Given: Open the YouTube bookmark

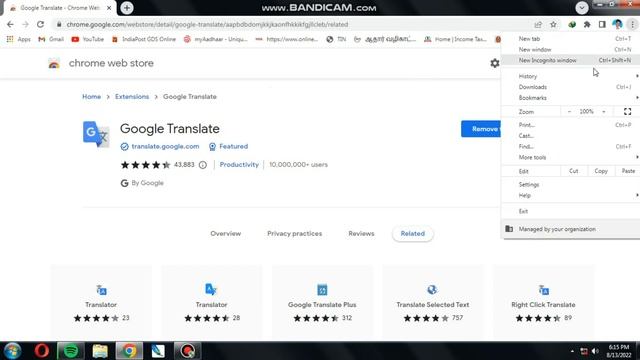Looking at the screenshot, I should click(88, 39).
